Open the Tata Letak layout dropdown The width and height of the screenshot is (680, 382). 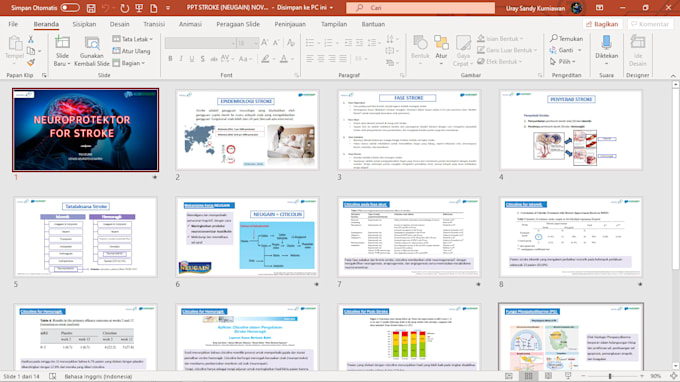(133, 39)
